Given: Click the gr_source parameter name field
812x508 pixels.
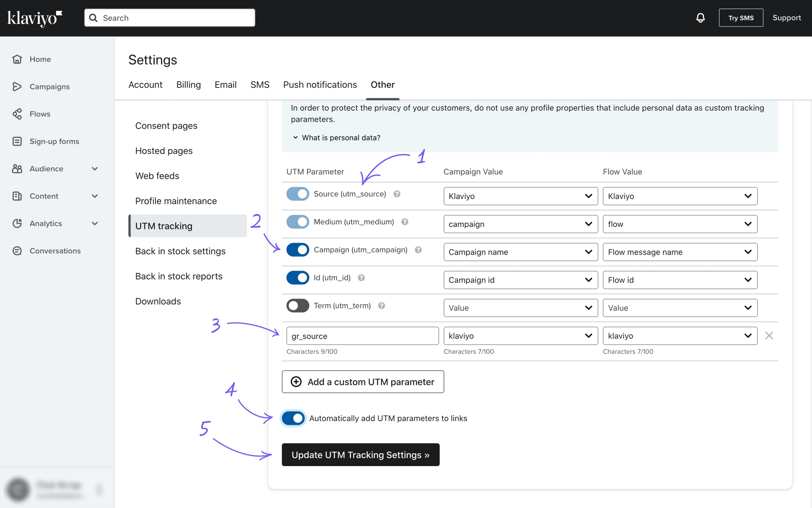Looking at the screenshot, I should click(x=362, y=336).
